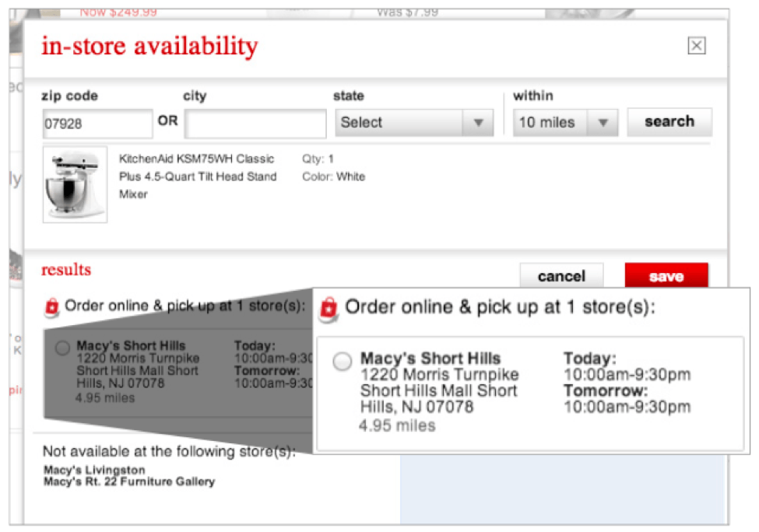Click Macy's Rt. 22 Furniture Gallery
This screenshot has width=759, height=532.
click(x=129, y=482)
